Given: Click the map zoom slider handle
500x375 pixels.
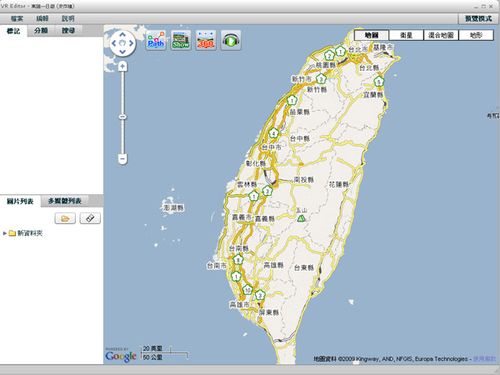Looking at the screenshot, I should click(x=122, y=117).
